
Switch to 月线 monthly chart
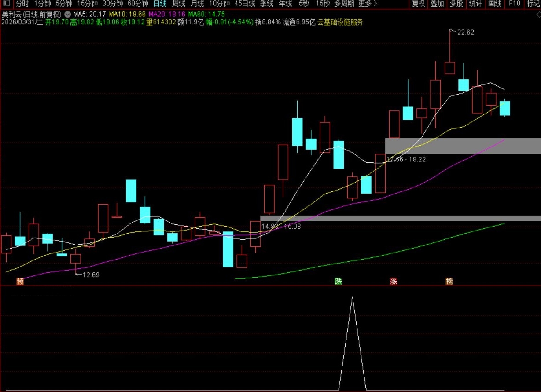(197, 4)
